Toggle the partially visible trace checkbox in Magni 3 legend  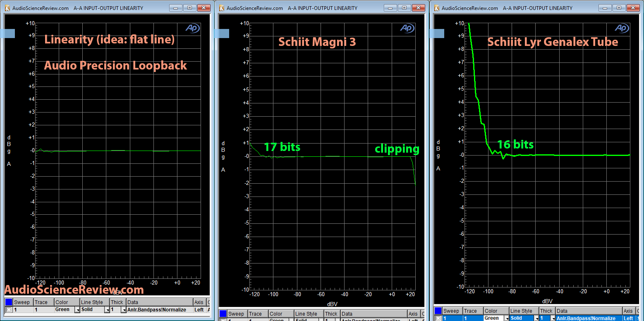(x=224, y=320)
